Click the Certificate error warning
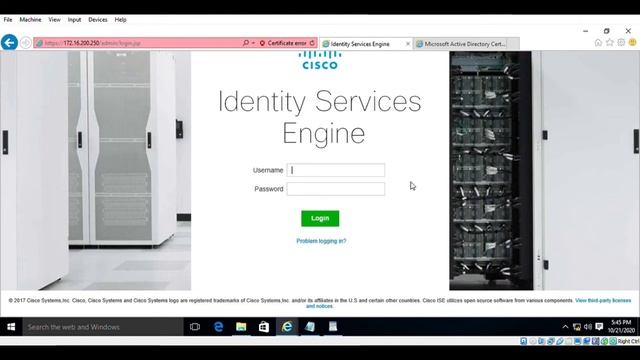This screenshot has width=640, height=360. (283, 43)
